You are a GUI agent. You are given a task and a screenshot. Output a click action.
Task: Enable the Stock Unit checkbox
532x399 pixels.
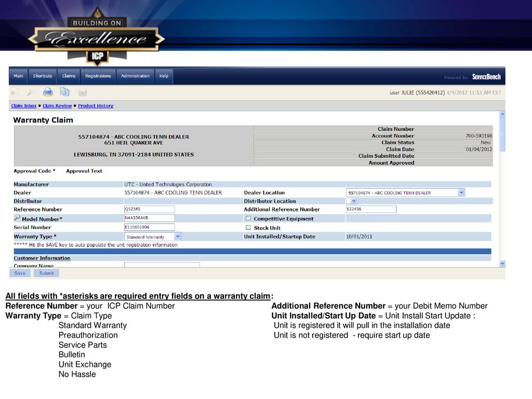click(248, 228)
